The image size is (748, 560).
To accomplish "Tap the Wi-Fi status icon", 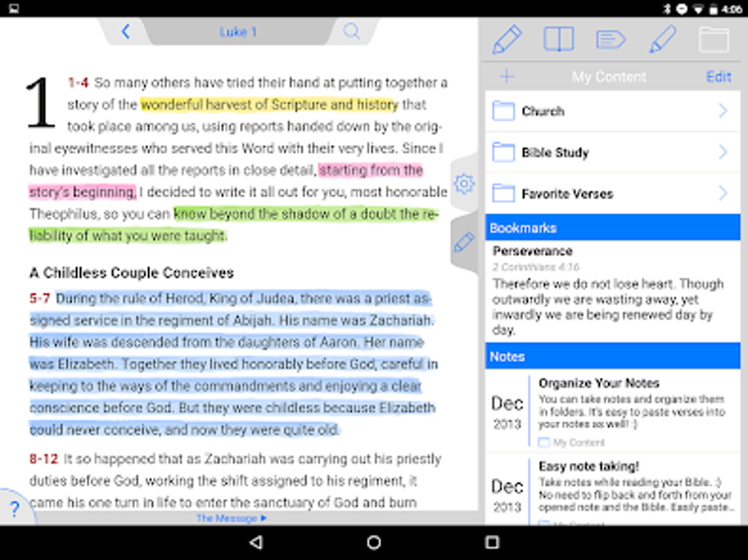I will coord(698,9).
